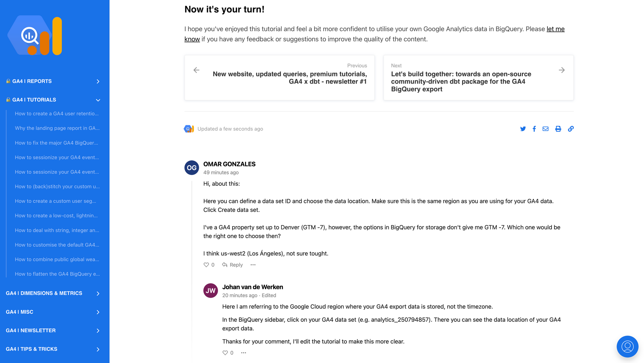Share the article on Facebook
The height and width of the screenshot is (363, 644).
[x=534, y=129]
